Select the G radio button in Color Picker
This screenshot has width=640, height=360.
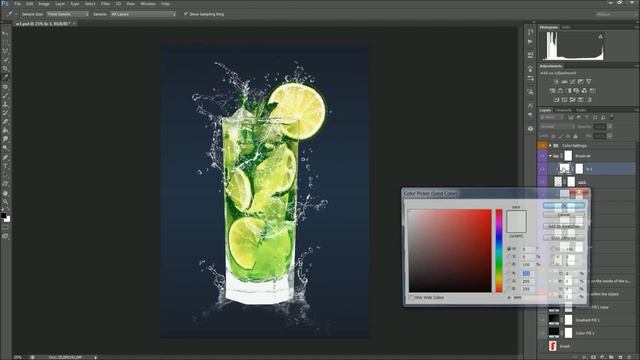coord(509,281)
